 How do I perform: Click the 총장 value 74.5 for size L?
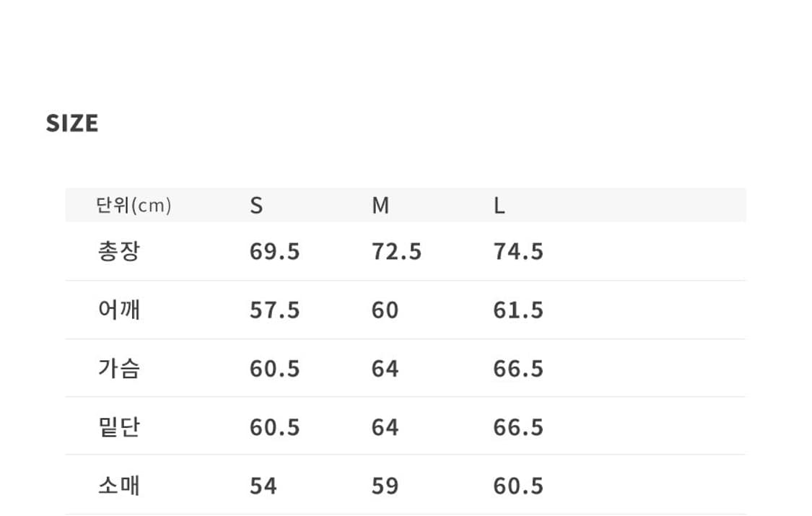(518, 251)
